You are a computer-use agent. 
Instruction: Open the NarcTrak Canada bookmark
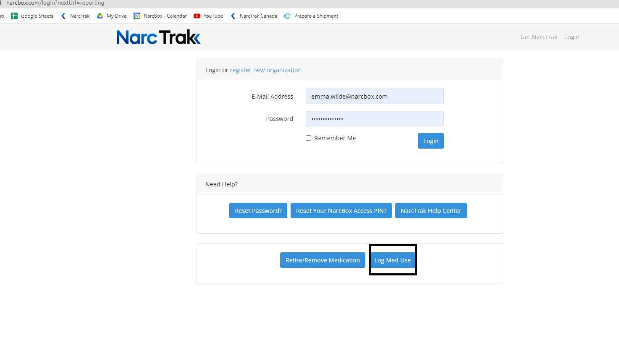(254, 16)
